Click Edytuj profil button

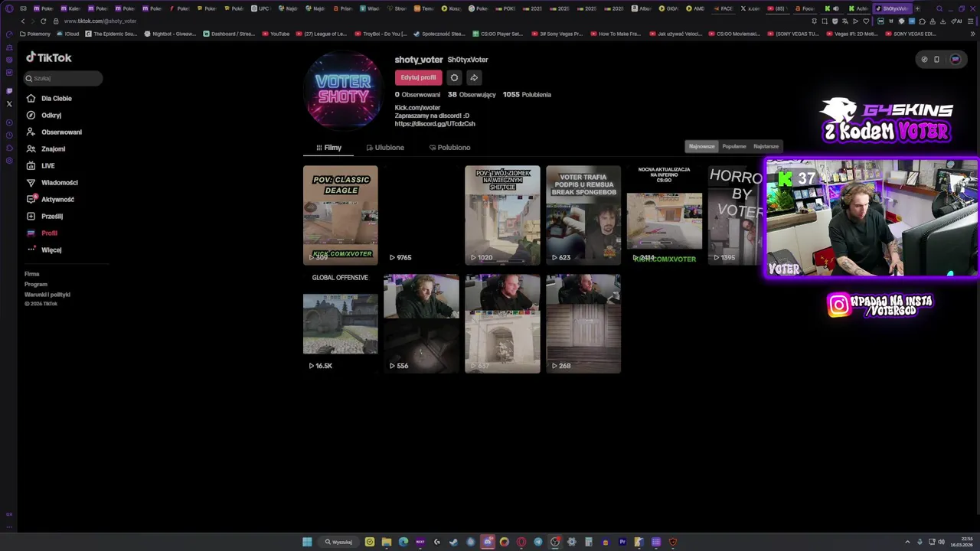coord(418,77)
